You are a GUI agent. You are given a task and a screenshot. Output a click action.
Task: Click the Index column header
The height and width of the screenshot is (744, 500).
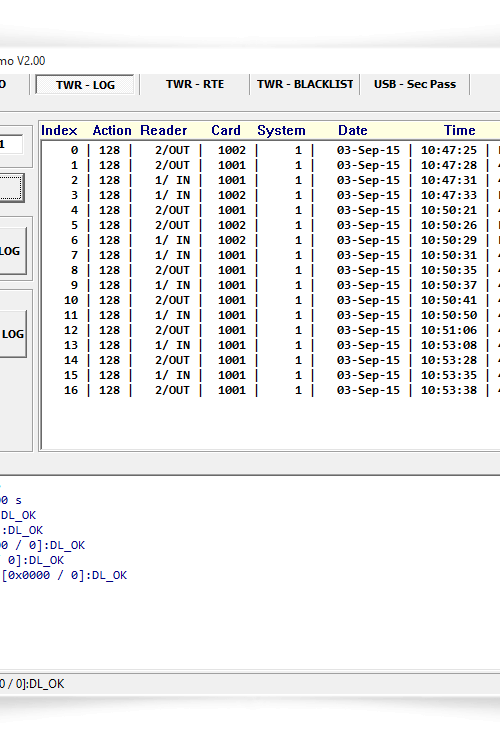[x=59, y=130]
